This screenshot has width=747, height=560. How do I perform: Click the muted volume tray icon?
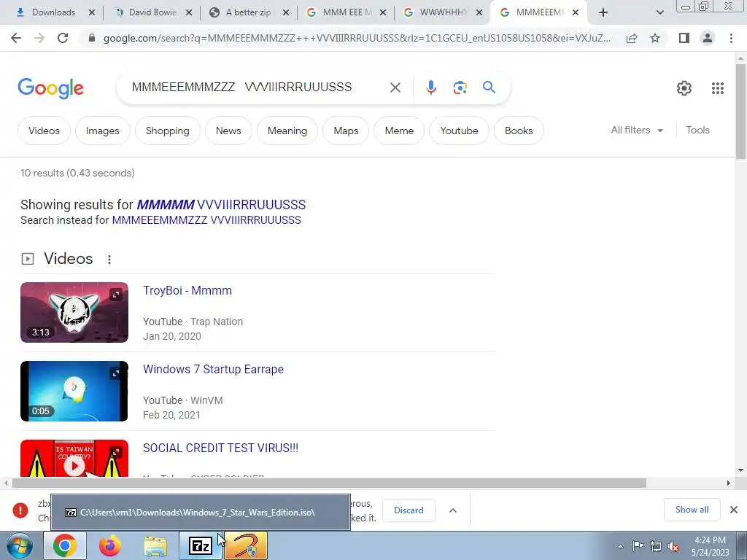click(x=673, y=546)
